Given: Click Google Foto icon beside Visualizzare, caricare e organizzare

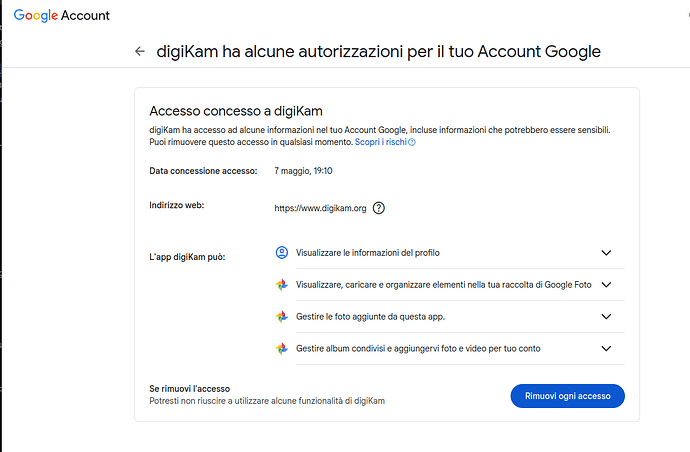Looking at the screenshot, I should pyautogui.click(x=282, y=285).
